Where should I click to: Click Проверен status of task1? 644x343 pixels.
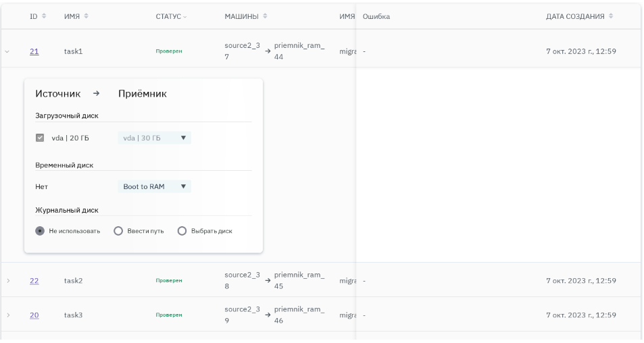coord(168,51)
